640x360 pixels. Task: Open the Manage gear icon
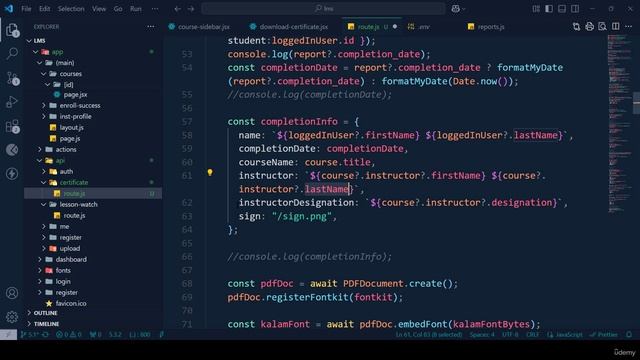click(12, 316)
